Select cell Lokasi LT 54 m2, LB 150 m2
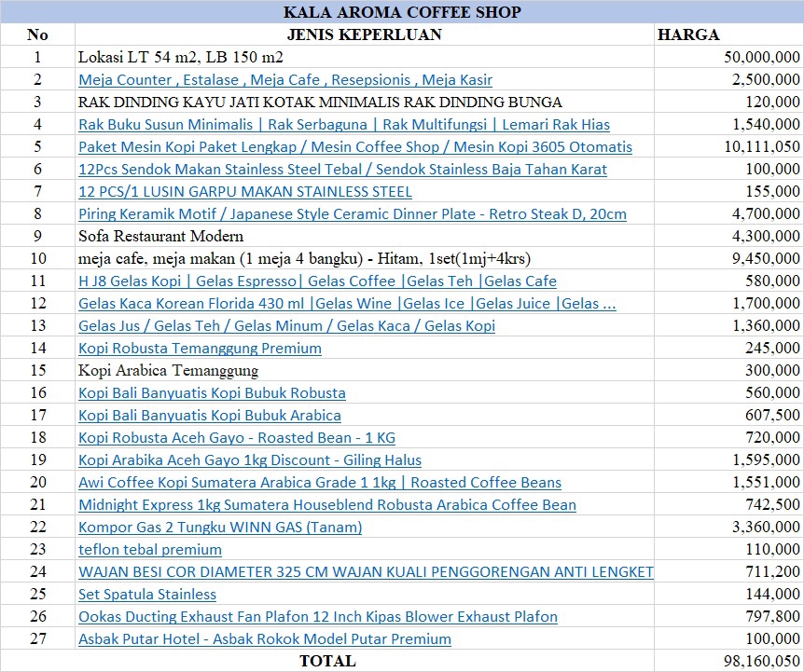 click(x=365, y=57)
